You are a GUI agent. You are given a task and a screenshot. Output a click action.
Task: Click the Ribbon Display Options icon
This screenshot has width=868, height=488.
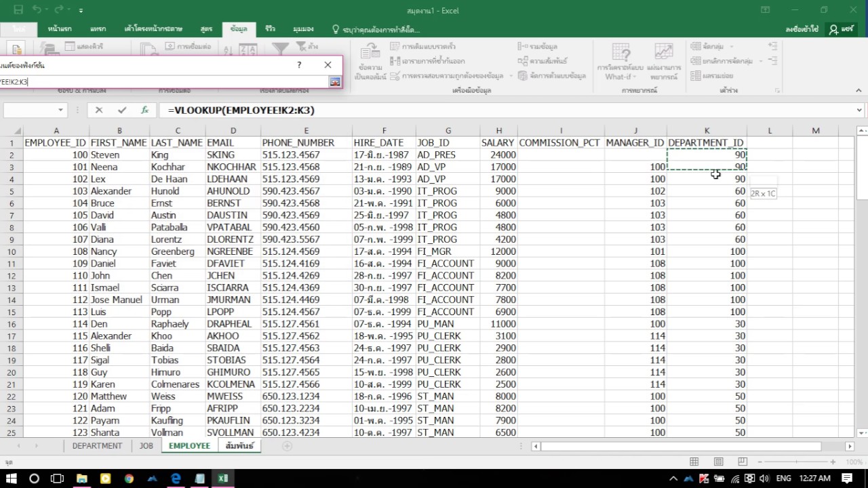[766, 10]
